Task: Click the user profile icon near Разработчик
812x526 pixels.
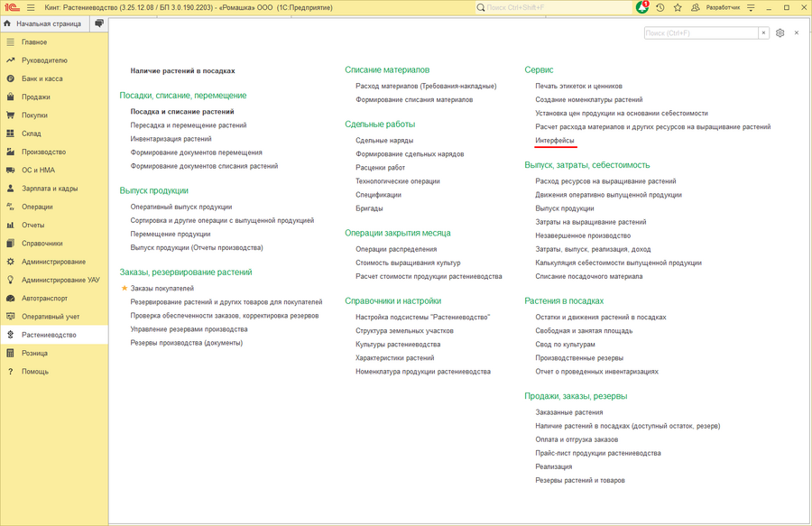Action: point(696,8)
